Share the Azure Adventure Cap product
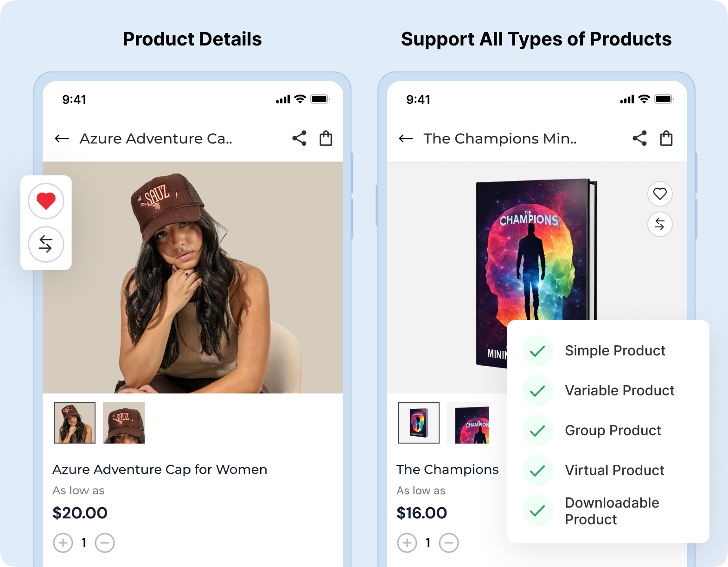Image resolution: width=728 pixels, height=567 pixels. (x=299, y=138)
